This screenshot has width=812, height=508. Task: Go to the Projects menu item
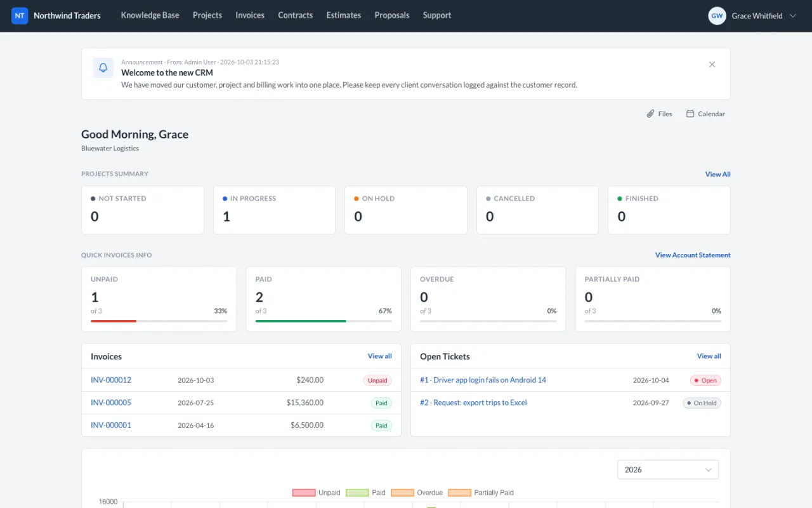pyautogui.click(x=207, y=15)
